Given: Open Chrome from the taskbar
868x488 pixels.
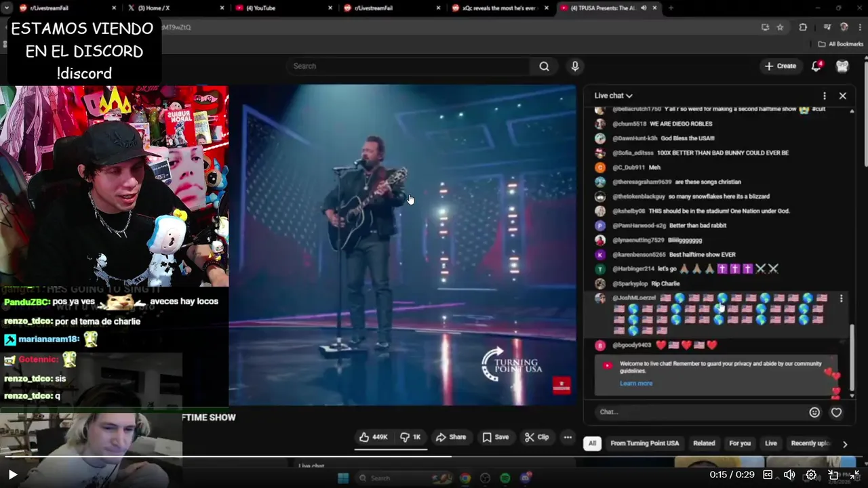Looking at the screenshot, I should (465, 479).
